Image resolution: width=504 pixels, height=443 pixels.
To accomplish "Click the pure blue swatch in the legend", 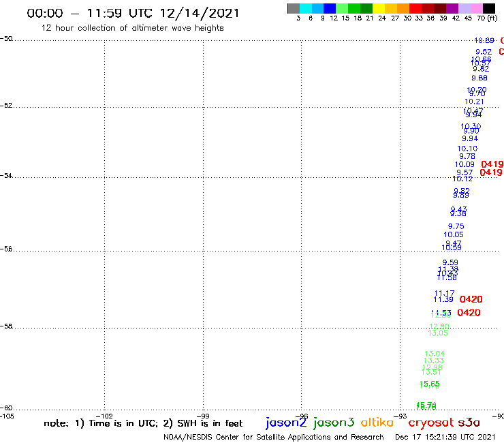I will pyautogui.click(x=330, y=8).
